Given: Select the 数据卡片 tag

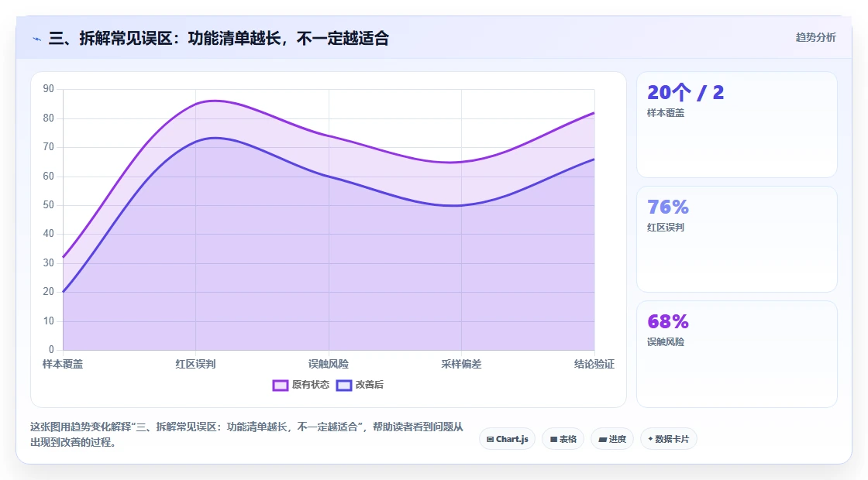Looking at the screenshot, I should (x=669, y=439).
